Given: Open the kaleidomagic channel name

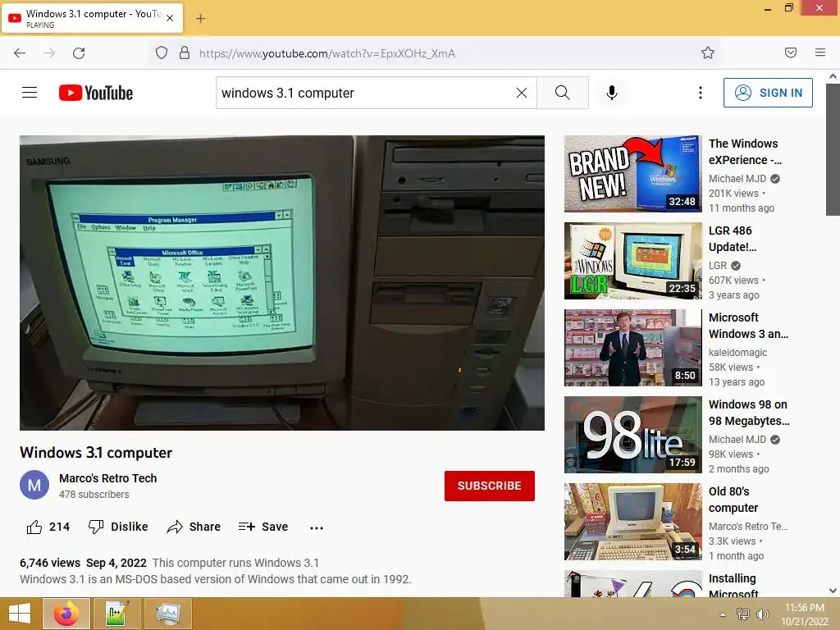Looking at the screenshot, I should [737, 352].
